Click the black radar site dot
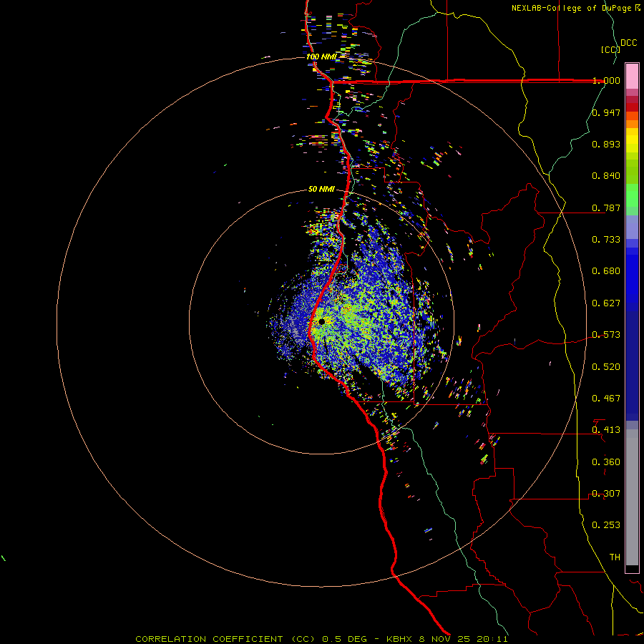 tap(321, 321)
